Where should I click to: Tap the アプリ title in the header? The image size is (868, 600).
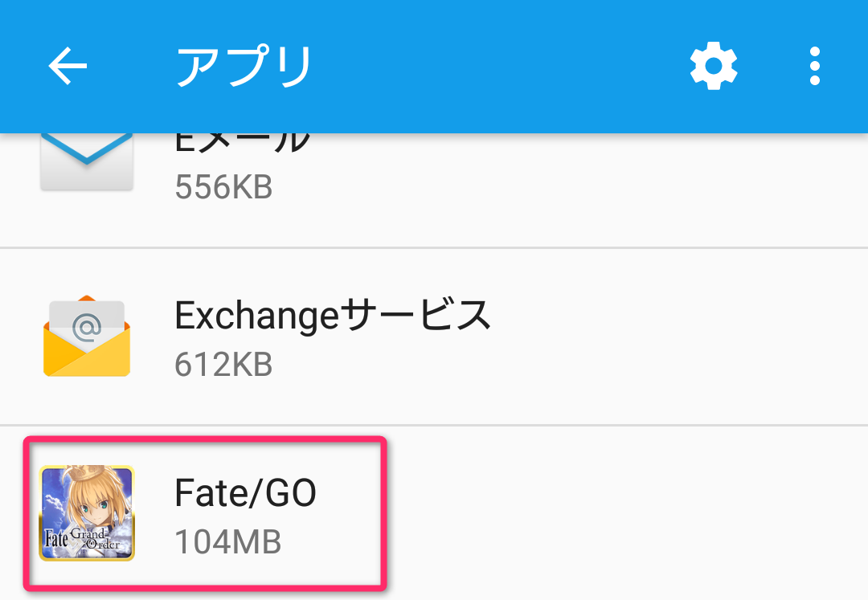click(x=243, y=66)
